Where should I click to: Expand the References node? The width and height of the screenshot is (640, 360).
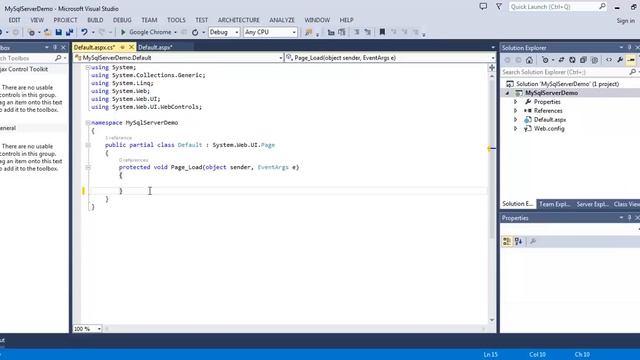pyautogui.click(x=516, y=111)
